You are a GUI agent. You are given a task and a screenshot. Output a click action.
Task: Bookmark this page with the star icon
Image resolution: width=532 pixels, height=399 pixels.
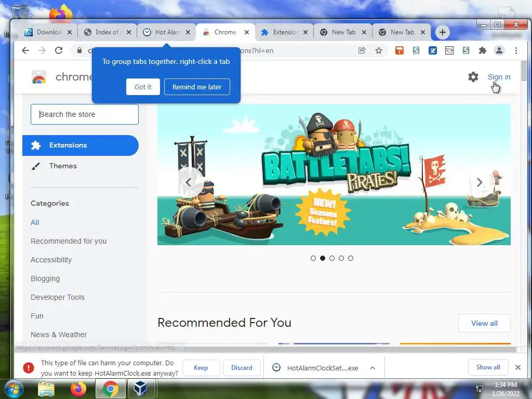point(379,50)
